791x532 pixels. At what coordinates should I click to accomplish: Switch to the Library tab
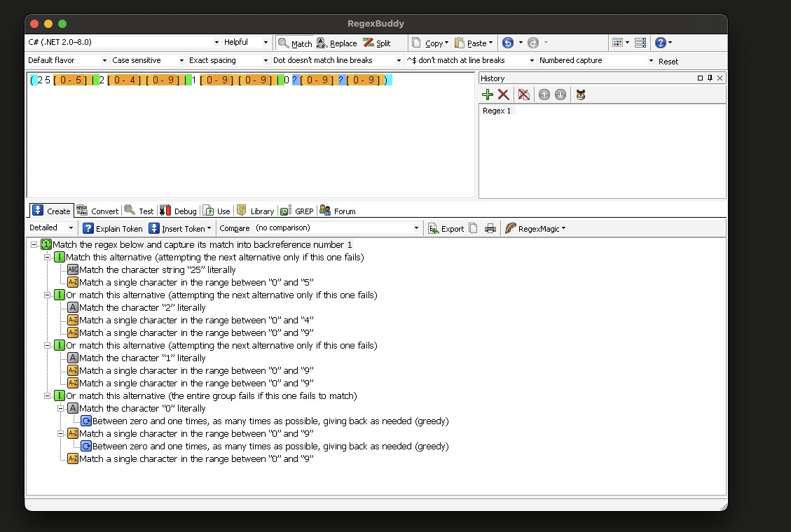click(x=257, y=210)
